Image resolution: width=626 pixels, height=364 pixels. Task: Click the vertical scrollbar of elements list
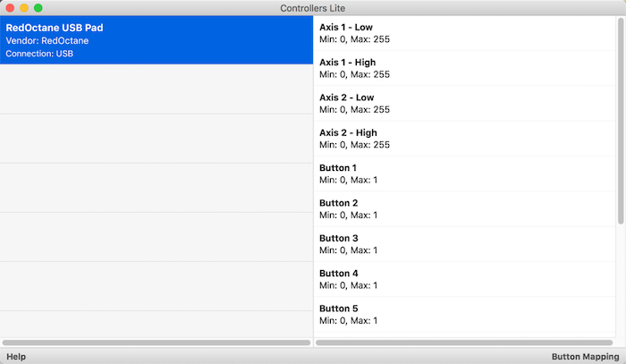pyautogui.click(x=621, y=121)
